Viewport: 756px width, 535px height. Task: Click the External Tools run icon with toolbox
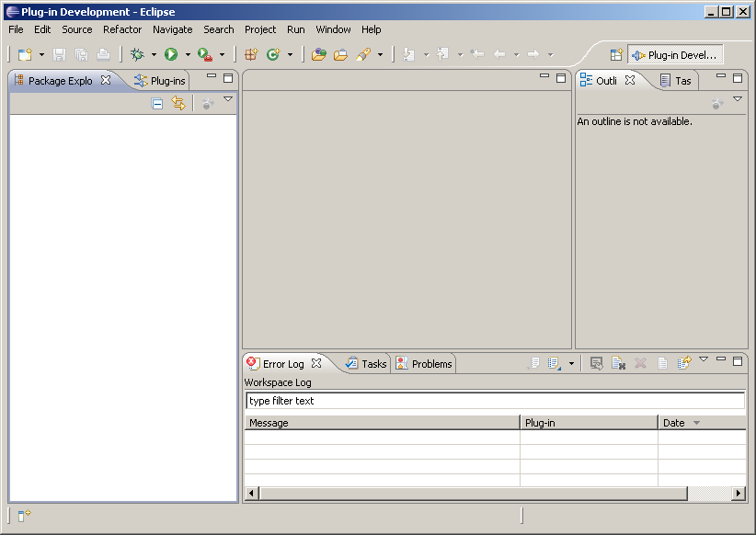click(x=205, y=54)
